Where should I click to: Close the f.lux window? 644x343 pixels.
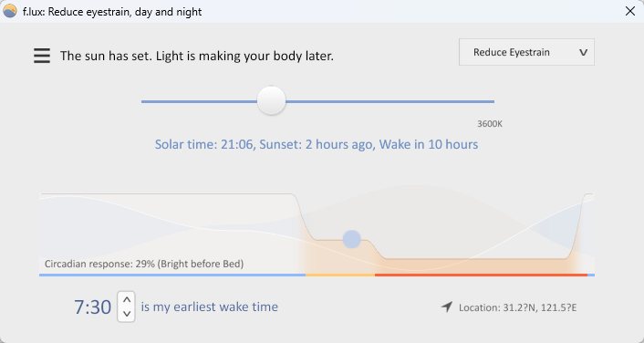pyautogui.click(x=630, y=11)
